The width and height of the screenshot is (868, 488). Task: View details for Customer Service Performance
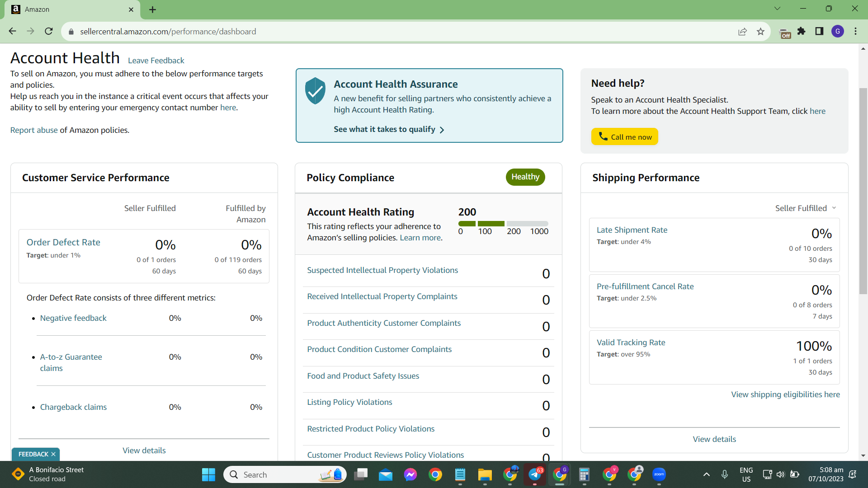144,450
